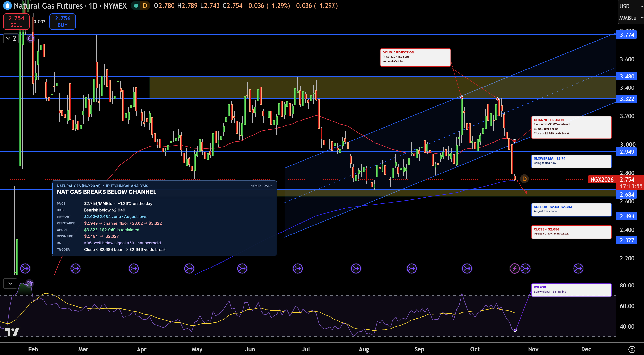This screenshot has height=355, width=644.
Task: Select the CHANNEL BROKEN annotation box
Action: (x=571, y=127)
